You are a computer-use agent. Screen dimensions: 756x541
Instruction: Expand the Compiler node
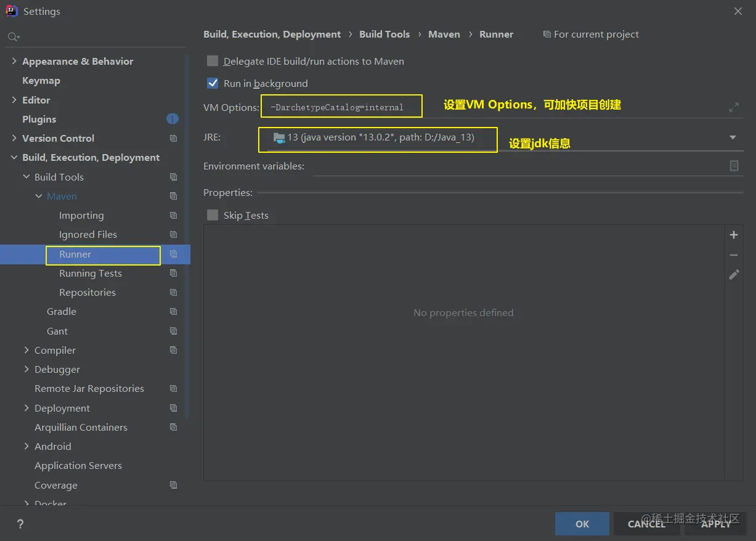tap(26, 350)
